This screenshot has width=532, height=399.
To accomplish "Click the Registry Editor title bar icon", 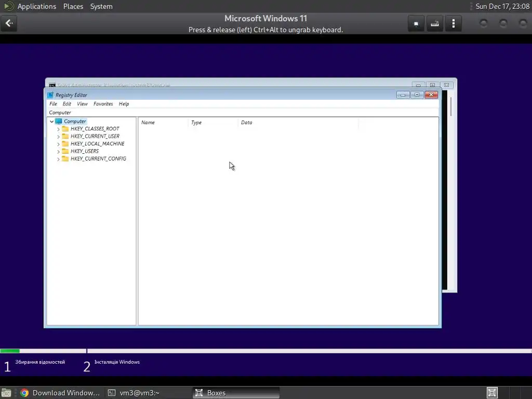I will [x=50, y=95].
